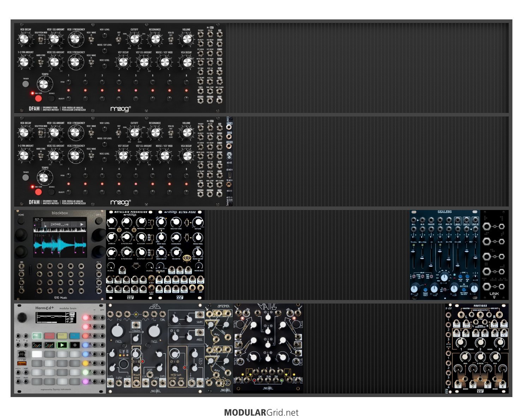Click the Tempo knob on the second DFAM
This screenshot has width=523, height=420.
click(44, 178)
